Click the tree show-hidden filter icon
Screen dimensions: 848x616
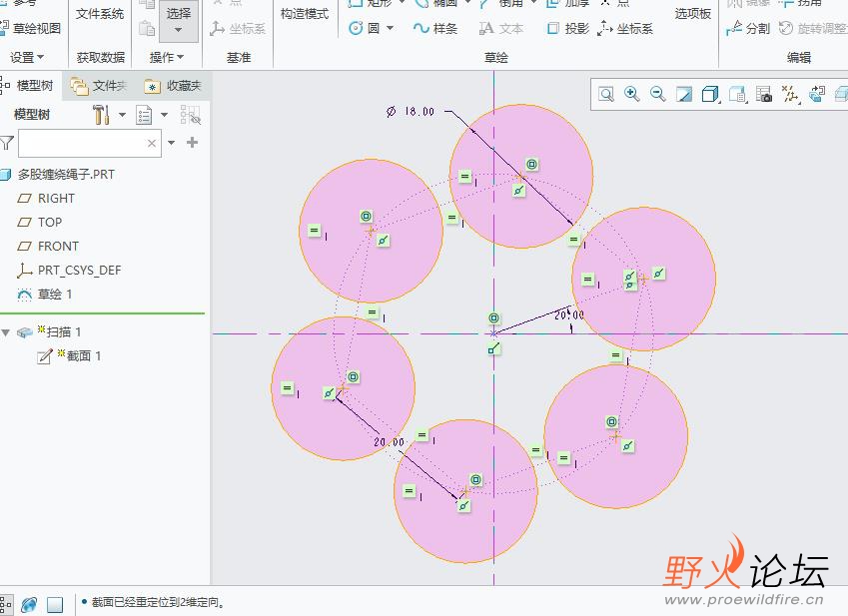(x=191, y=115)
